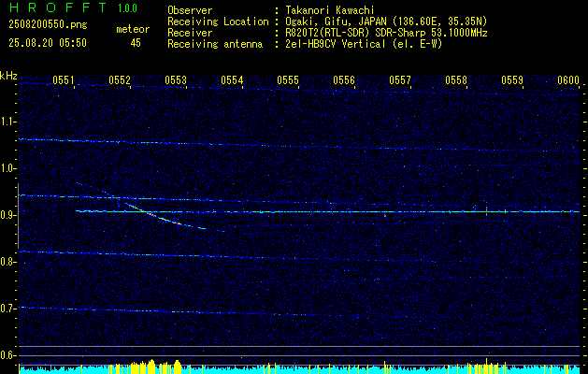
Task: Click the filename 2508200550.png
Action: click(x=48, y=25)
